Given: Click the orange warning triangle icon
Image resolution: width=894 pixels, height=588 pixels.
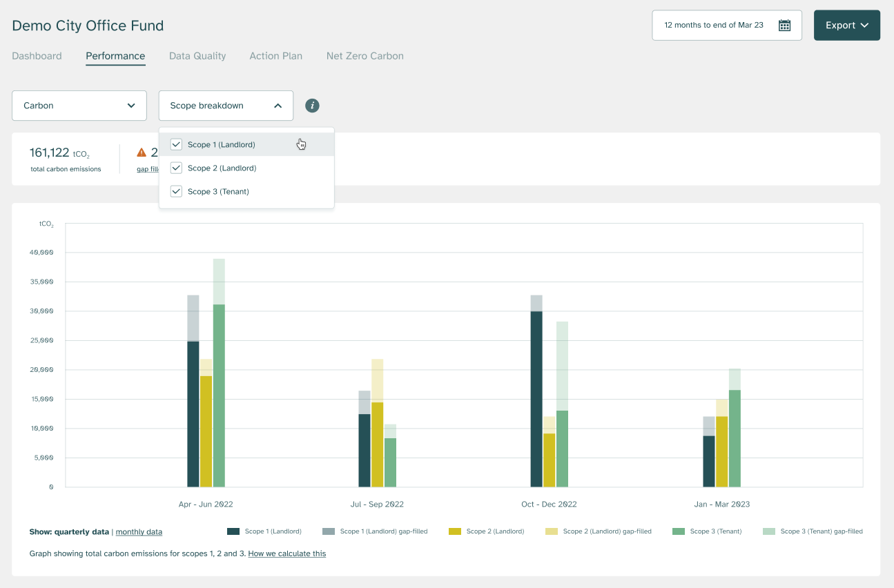Looking at the screenshot, I should pyautogui.click(x=142, y=153).
